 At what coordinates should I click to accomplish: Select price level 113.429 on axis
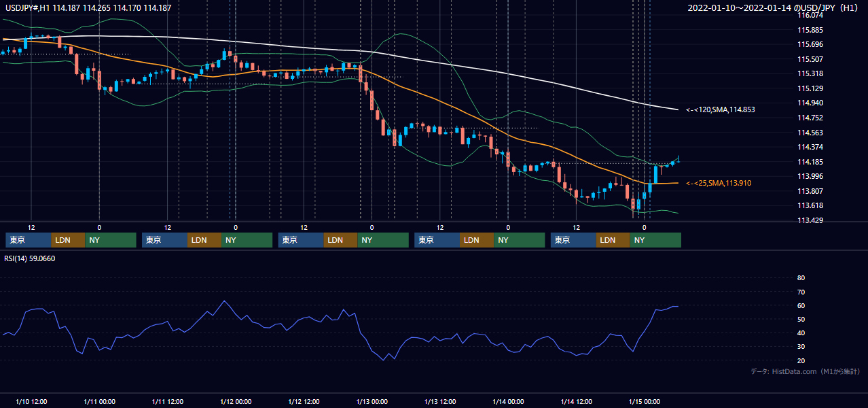pyautogui.click(x=810, y=220)
